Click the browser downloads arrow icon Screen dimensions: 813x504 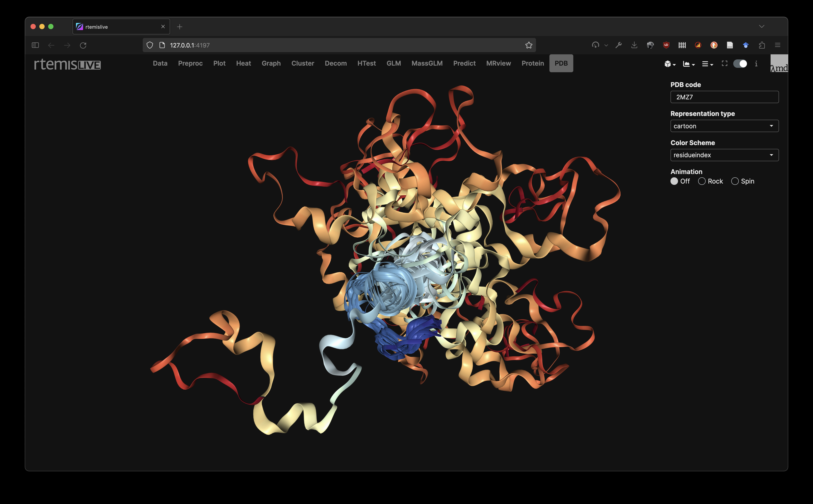tap(634, 45)
